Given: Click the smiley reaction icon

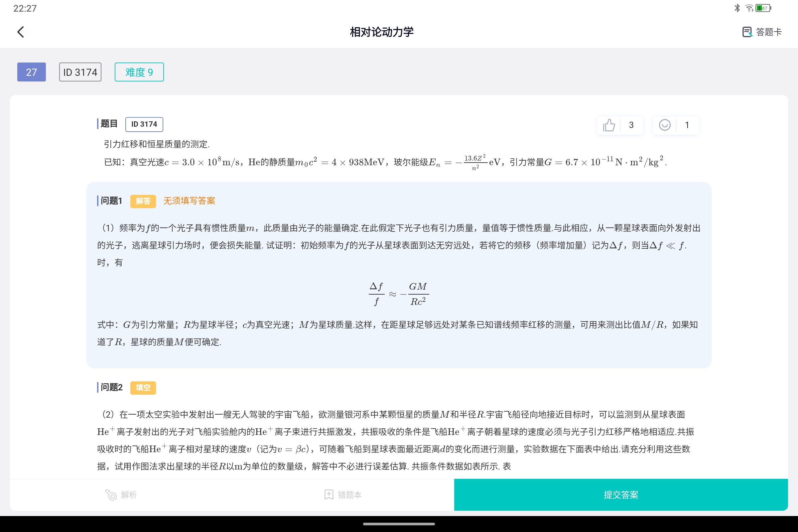Looking at the screenshot, I should (665, 125).
